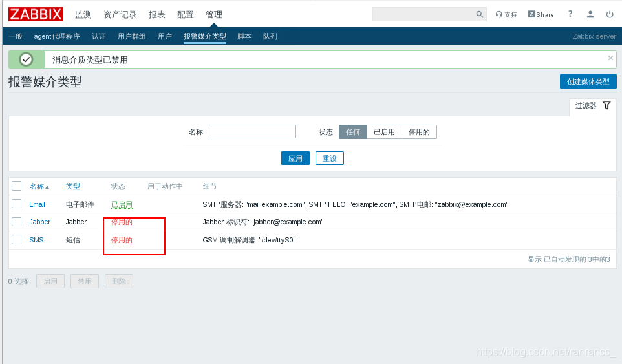
Task: Go to the 报警媒介类型 submenu
Action: point(205,36)
